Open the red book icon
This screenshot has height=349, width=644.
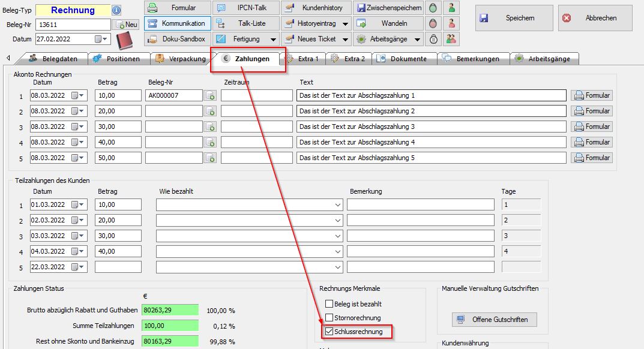point(124,41)
